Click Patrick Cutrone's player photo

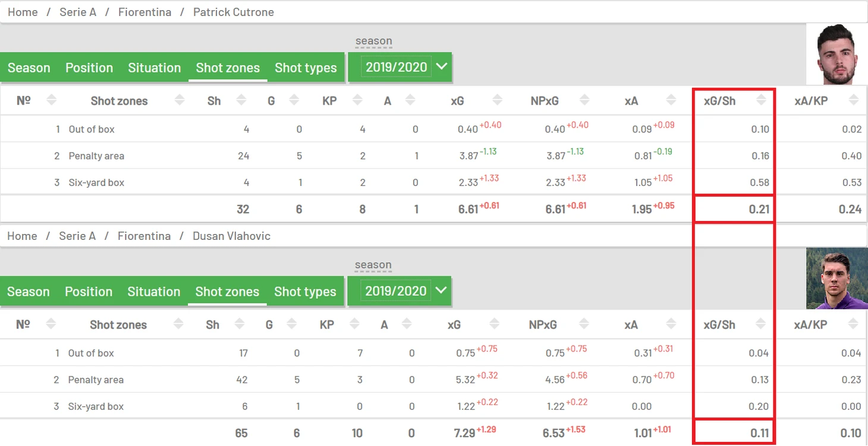coord(837,55)
